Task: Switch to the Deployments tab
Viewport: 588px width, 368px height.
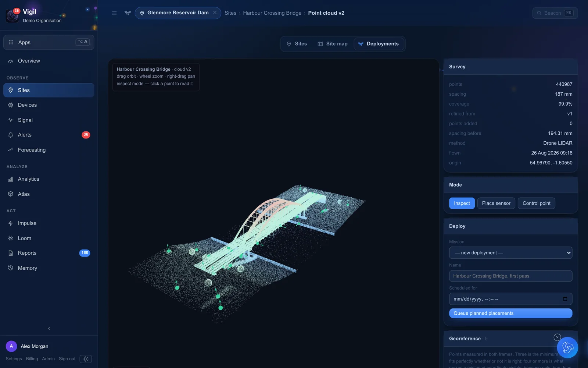Action: pos(379,44)
